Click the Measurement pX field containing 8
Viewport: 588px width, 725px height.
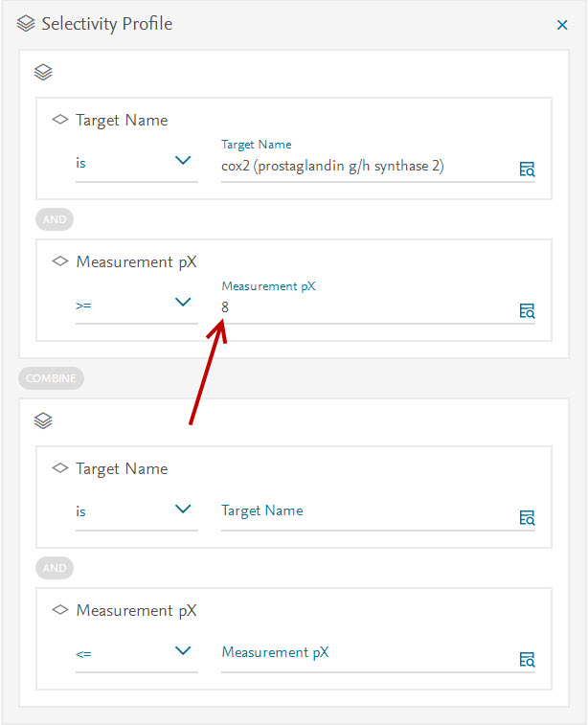click(x=364, y=308)
